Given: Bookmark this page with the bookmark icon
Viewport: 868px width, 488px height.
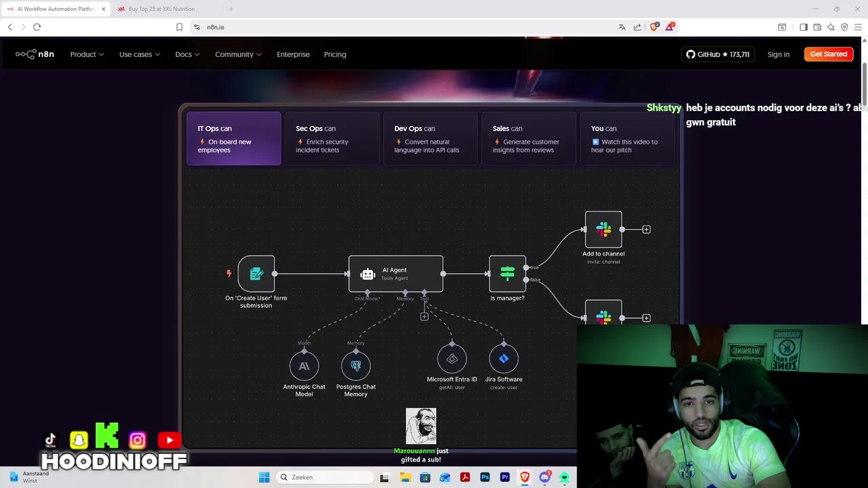Looking at the screenshot, I should [x=179, y=27].
